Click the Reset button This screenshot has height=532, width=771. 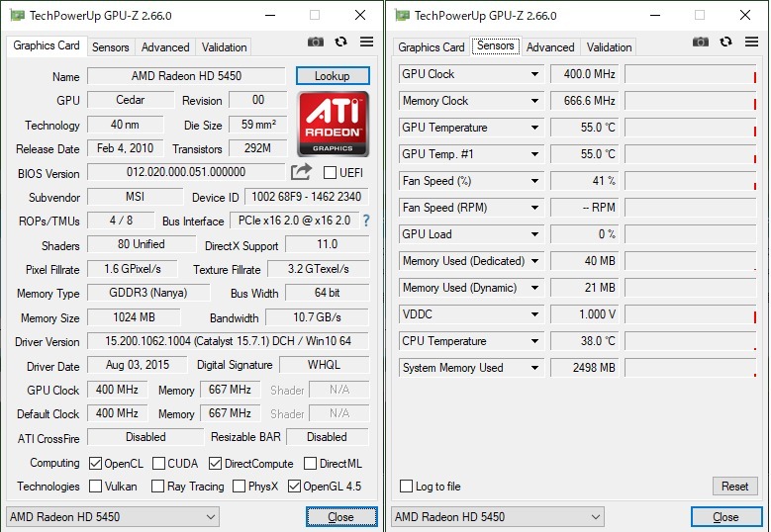pos(735,487)
